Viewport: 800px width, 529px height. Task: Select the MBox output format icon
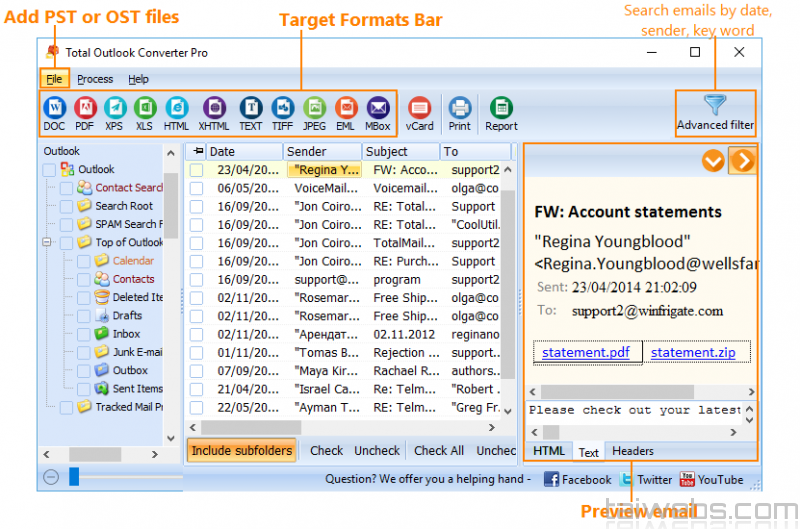pyautogui.click(x=377, y=108)
